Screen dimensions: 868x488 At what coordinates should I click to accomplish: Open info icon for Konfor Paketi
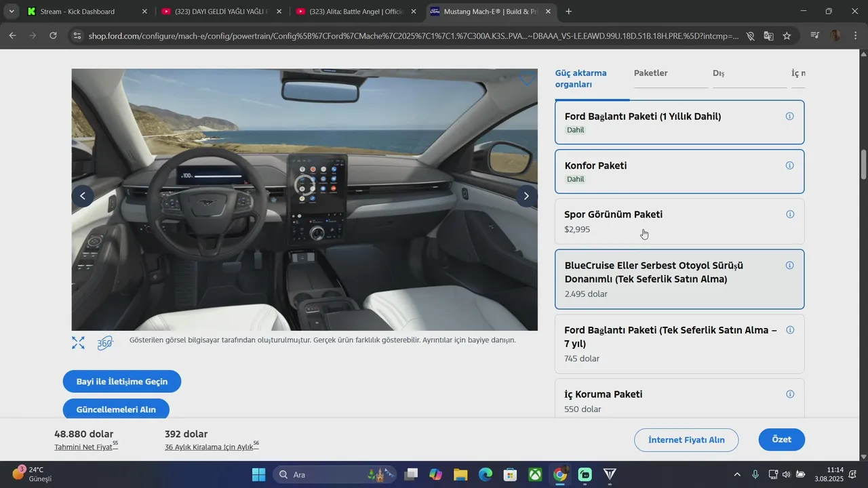click(x=789, y=165)
